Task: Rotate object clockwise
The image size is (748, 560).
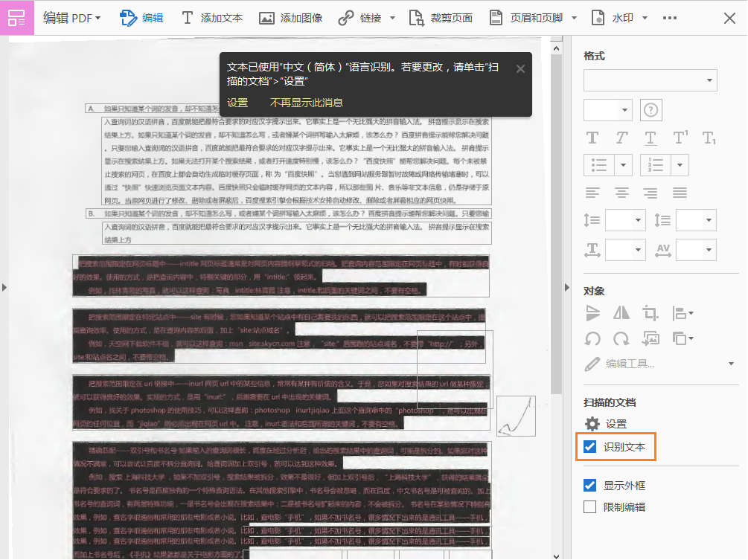Action: (621, 338)
